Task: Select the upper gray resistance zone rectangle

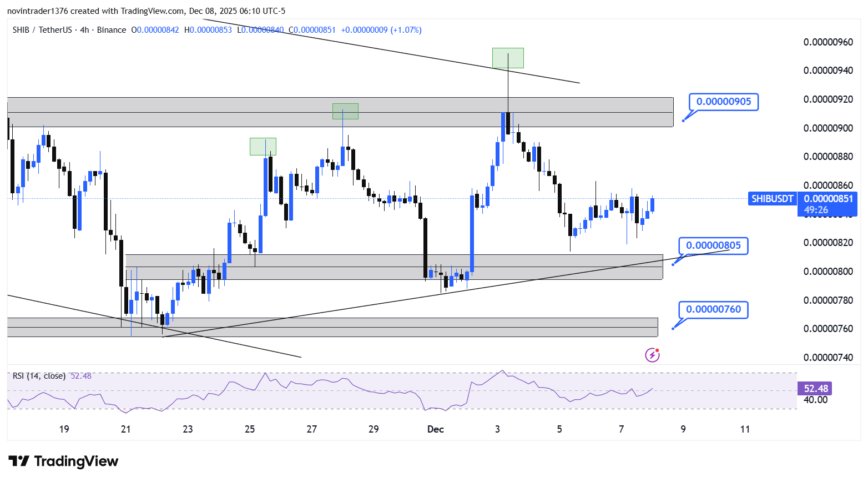Action: point(340,112)
